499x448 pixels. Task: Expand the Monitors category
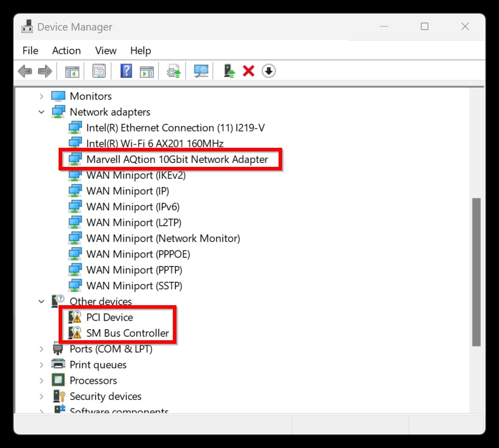42,96
